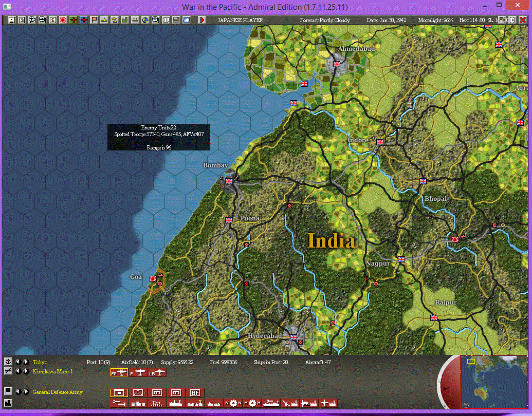Click the red play arrow to end turn
Image resolution: width=532 pixels, height=416 pixels.
(x=202, y=20)
